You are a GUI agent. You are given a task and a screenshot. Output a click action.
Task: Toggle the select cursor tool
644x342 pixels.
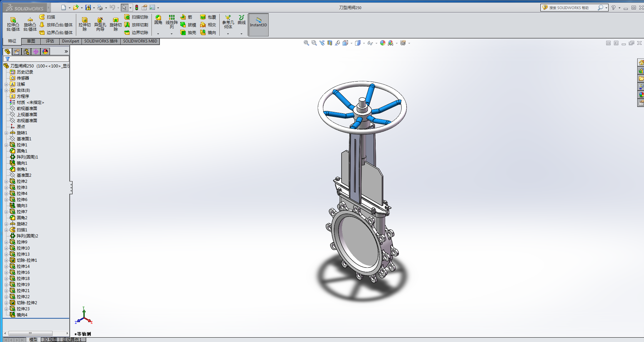[124, 7]
